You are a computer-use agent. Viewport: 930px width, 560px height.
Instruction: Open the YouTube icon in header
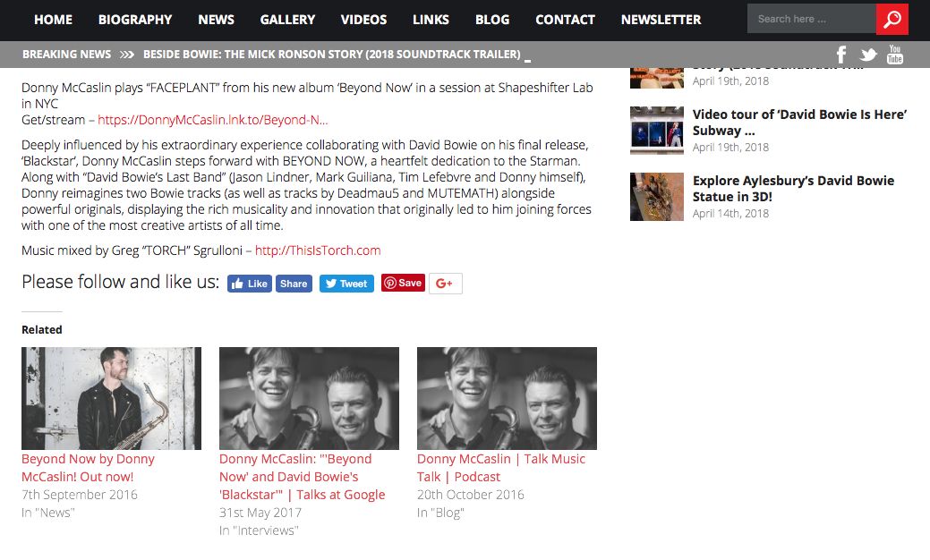895,55
